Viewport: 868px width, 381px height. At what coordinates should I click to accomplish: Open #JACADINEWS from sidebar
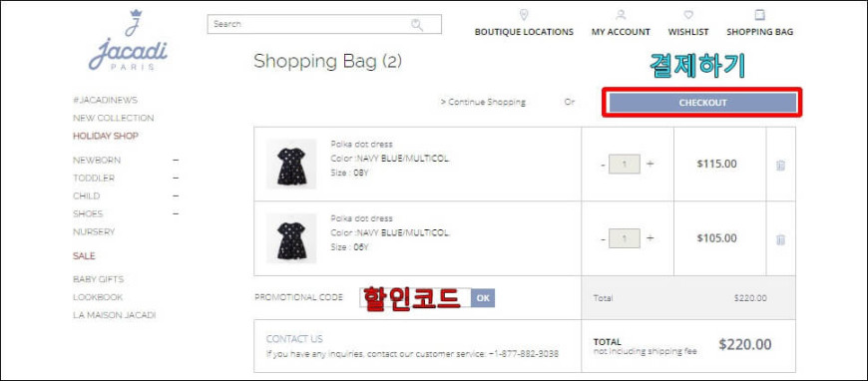pyautogui.click(x=105, y=100)
